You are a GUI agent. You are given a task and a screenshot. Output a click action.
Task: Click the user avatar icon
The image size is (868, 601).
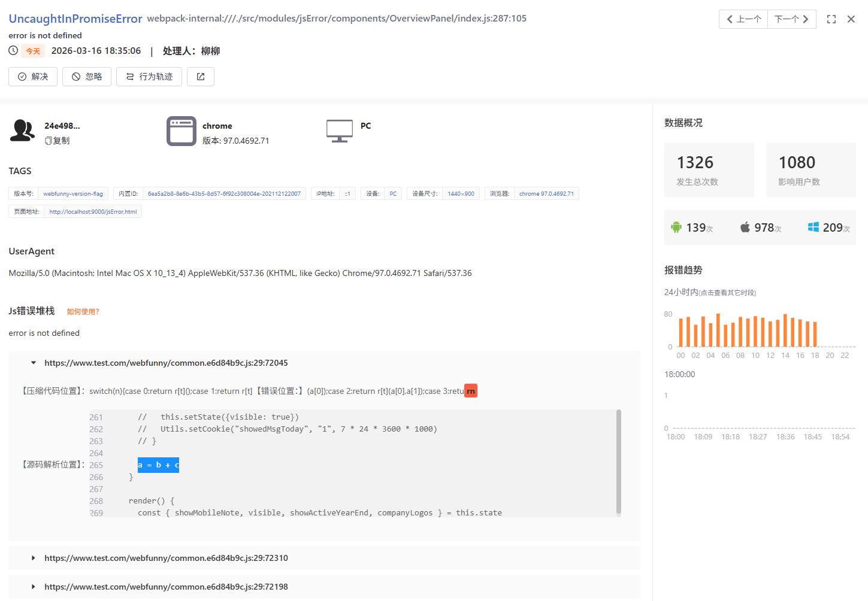coord(22,130)
